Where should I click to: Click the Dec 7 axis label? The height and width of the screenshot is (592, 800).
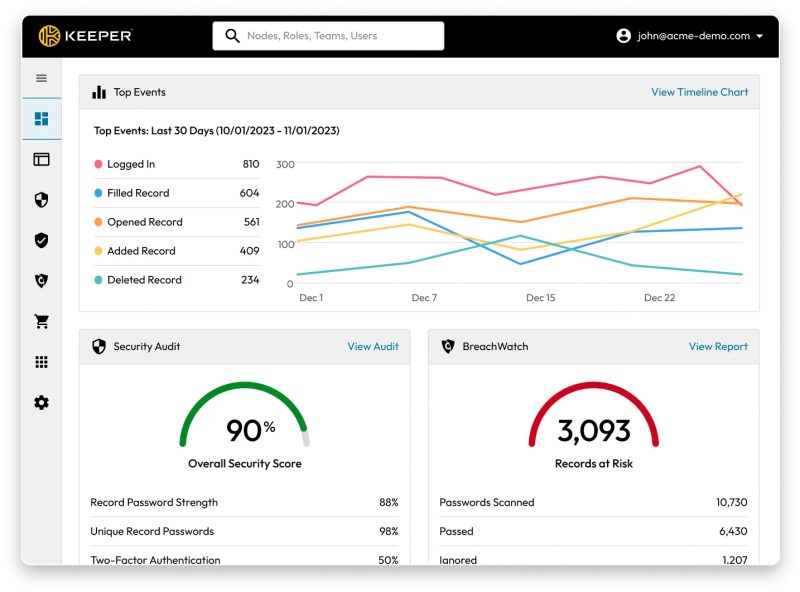(424, 298)
